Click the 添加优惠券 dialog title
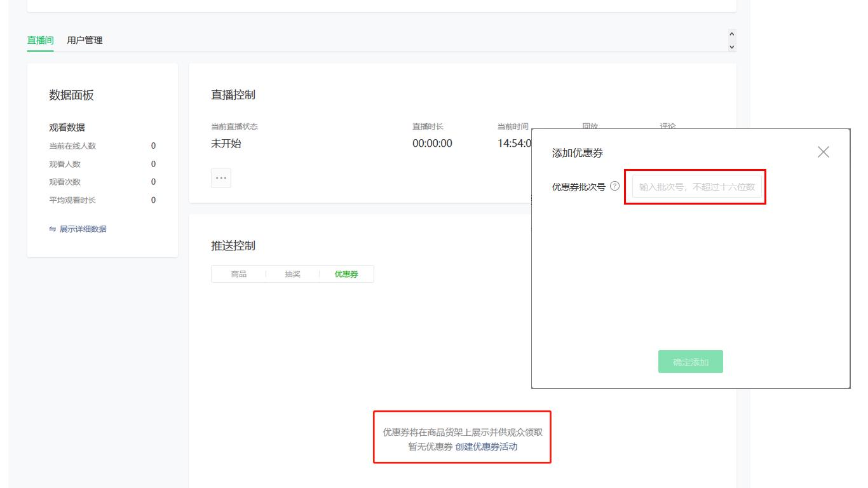 tap(578, 153)
